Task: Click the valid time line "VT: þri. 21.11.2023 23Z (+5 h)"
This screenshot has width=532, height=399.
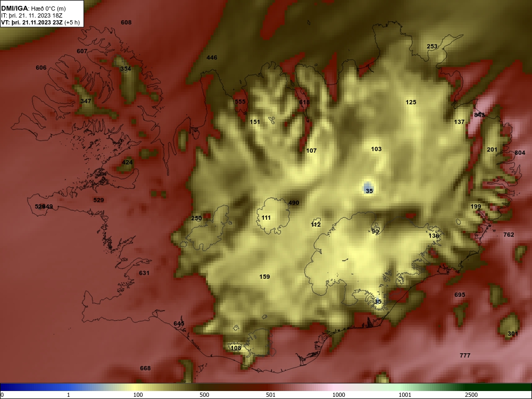Action: [40, 22]
